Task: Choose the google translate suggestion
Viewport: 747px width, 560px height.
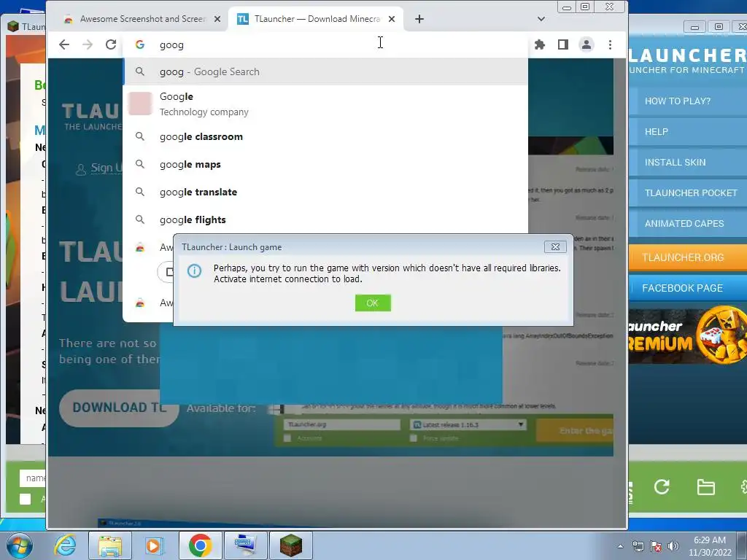Action: click(x=325, y=192)
